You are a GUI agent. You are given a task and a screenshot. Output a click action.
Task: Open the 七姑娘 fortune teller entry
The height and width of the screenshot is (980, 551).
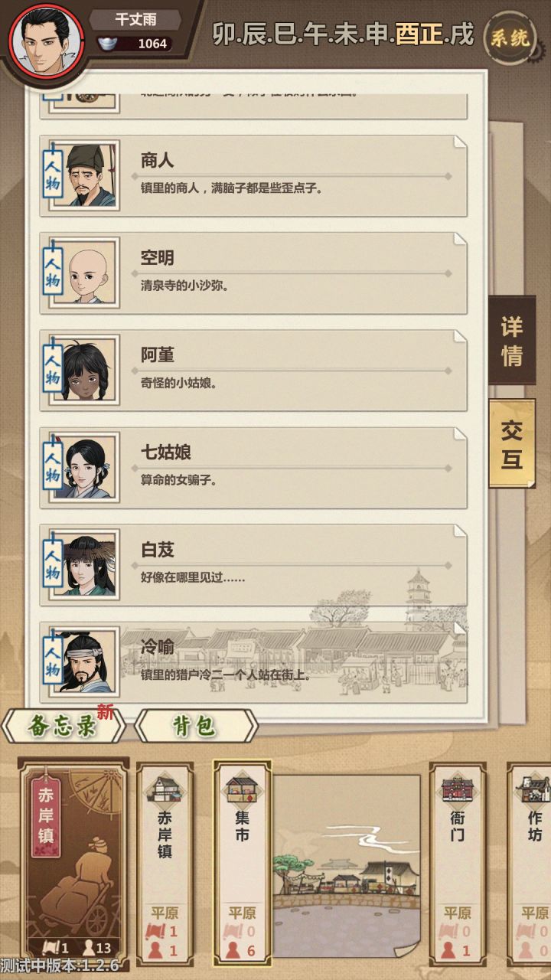pos(254,466)
